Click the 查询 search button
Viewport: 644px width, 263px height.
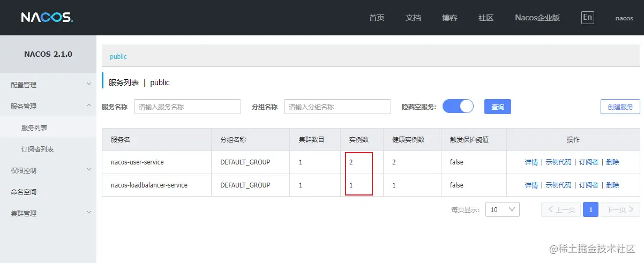[x=498, y=107]
